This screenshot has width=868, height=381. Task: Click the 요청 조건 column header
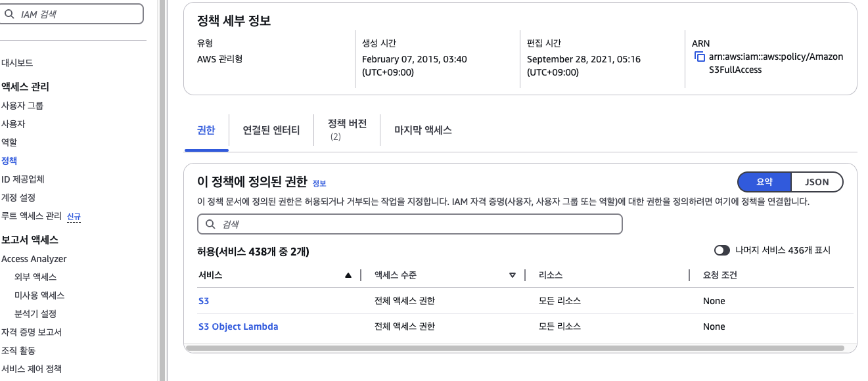pos(720,275)
